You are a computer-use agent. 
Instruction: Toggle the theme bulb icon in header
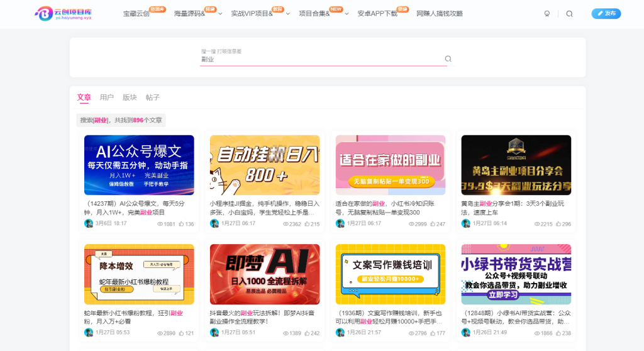coord(547,14)
